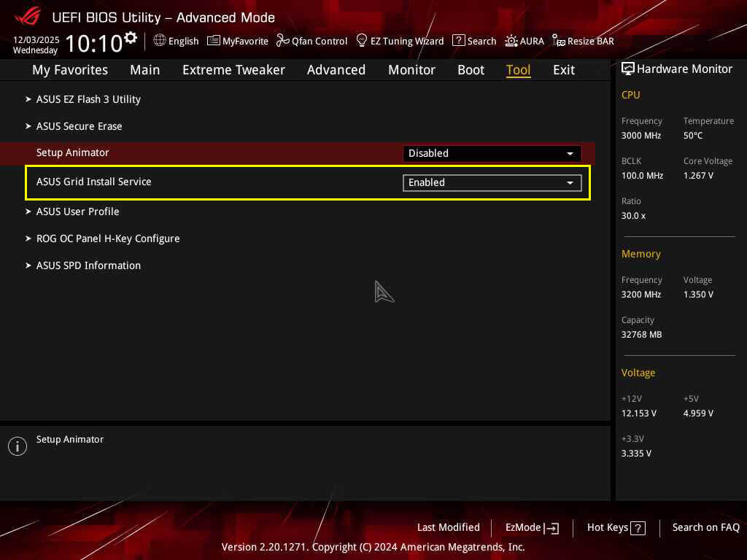Toggle the Resize BAR icon
The width and height of the screenshot is (747, 560).
click(x=558, y=41)
